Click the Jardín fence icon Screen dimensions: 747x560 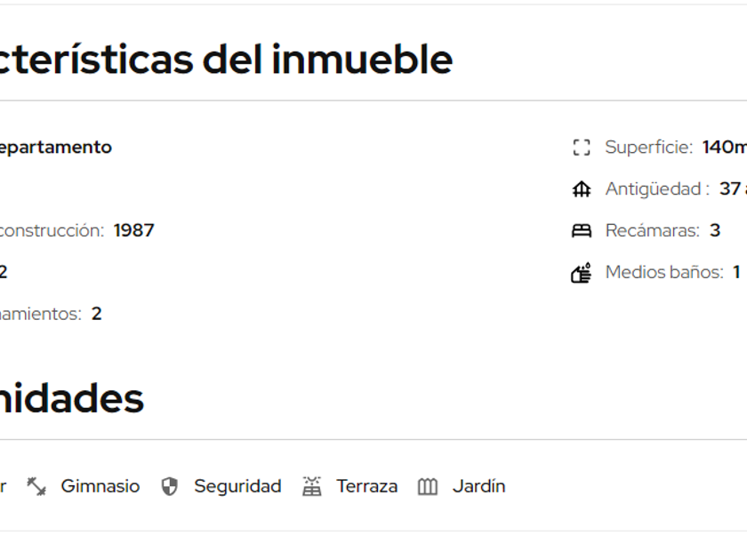428,487
